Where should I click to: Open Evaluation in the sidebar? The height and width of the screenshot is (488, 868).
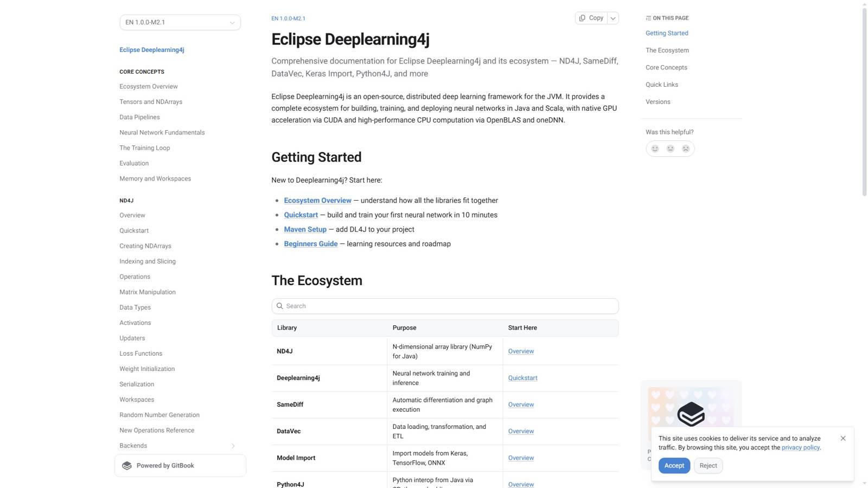click(x=134, y=163)
